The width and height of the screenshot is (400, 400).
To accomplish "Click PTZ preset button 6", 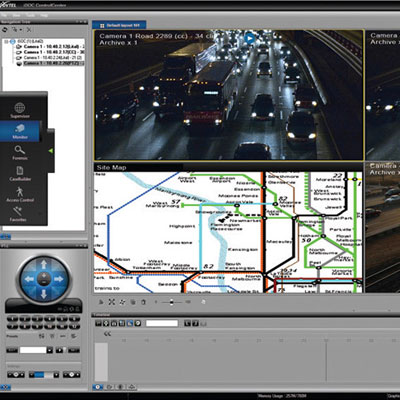I will (74, 319).
